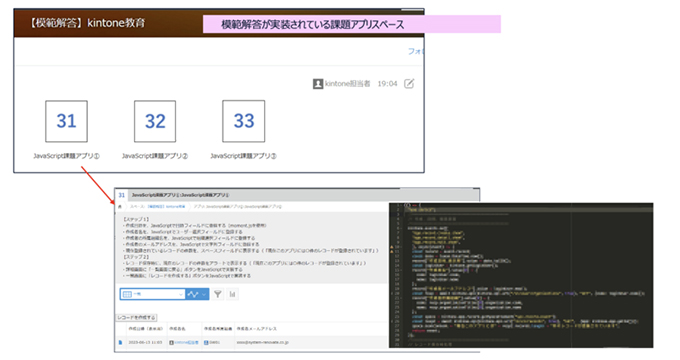Click the kintone担当者 poster name
Image resolution: width=680 pixels, height=360 pixels.
[x=347, y=84]
